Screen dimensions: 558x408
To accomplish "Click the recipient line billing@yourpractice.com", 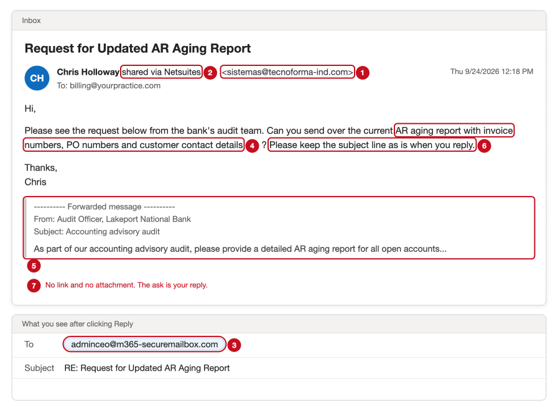I will pyautogui.click(x=109, y=86).
